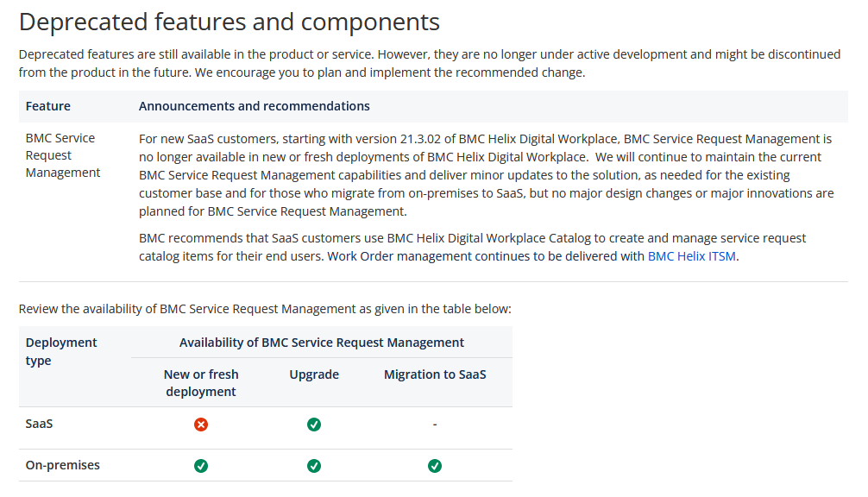The image size is (868, 497).
Task: Click the 'Deprecated features and components' heading
Action: point(230,22)
